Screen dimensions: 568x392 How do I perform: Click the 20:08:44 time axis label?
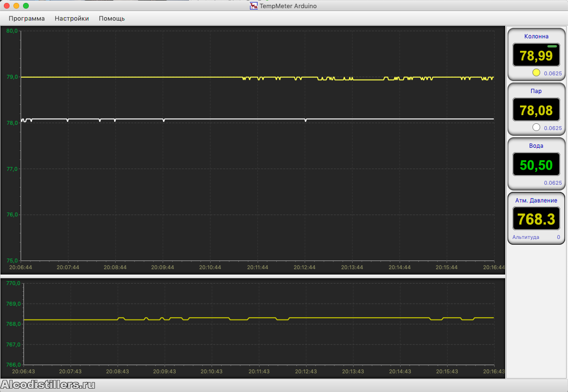click(x=115, y=267)
